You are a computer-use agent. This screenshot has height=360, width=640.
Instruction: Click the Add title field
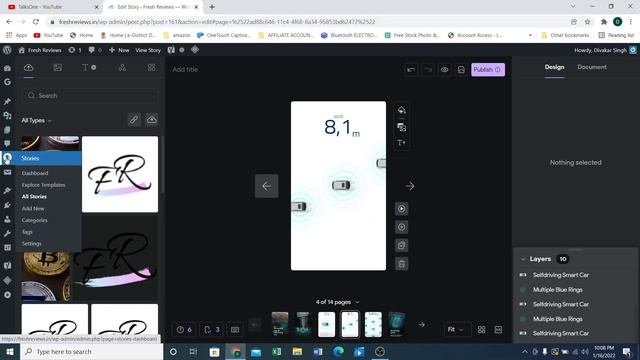click(185, 69)
